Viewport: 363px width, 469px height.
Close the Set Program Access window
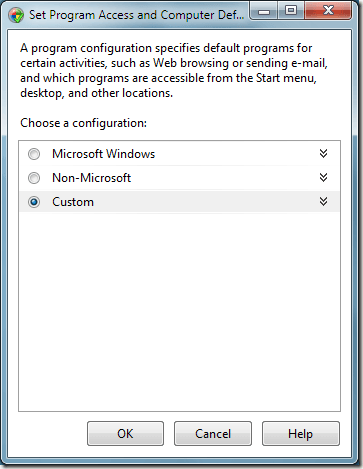[328, 11]
